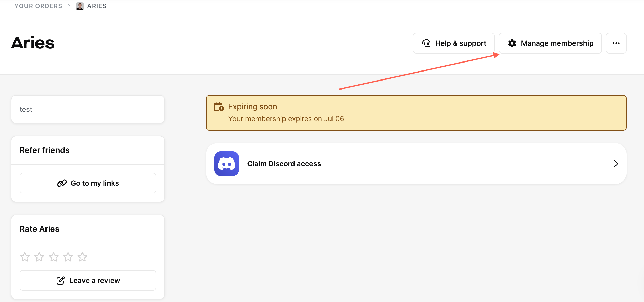Navigate to Your Orders breadcrumb
Image resolution: width=644 pixels, height=302 pixels.
point(38,6)
